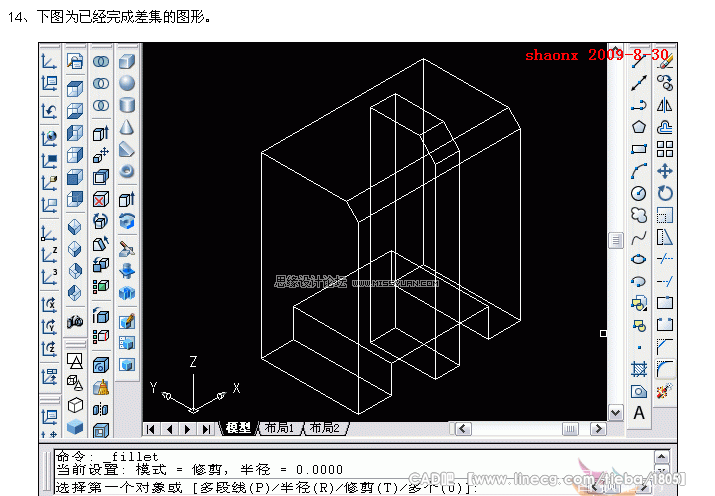Screen dimensions: 715x496
Task: Select the Torus solid tool
Action: tap(127, 171)
